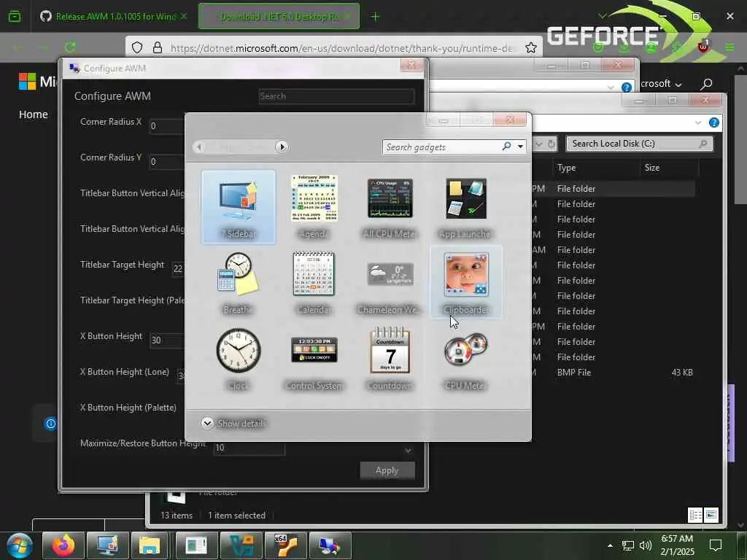Select the Clipboarder gadget
747x560 pixels.
point(465,282)
